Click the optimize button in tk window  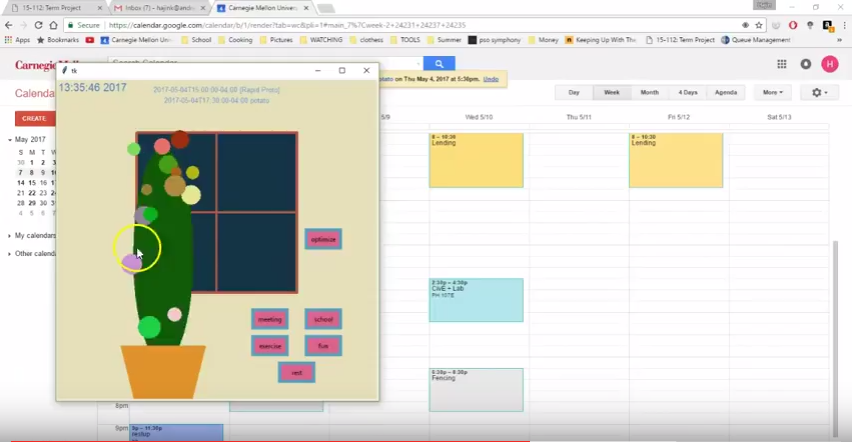[323, 239]
